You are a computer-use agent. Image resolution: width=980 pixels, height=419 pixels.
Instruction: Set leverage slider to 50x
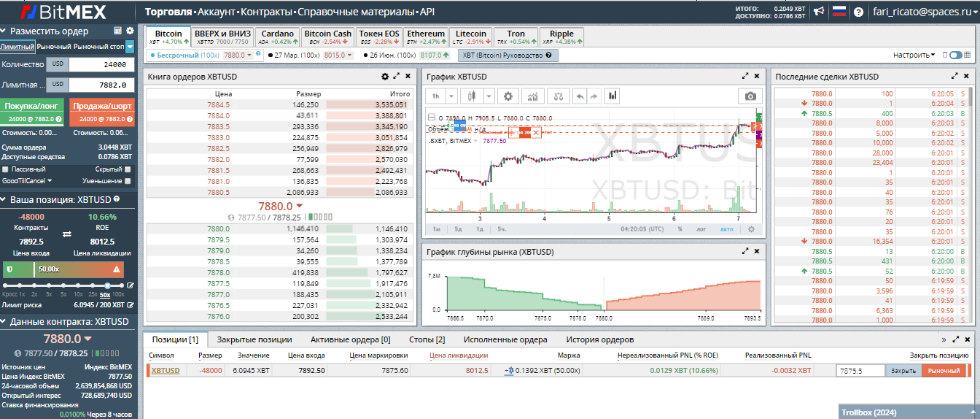tap(108, 285)
